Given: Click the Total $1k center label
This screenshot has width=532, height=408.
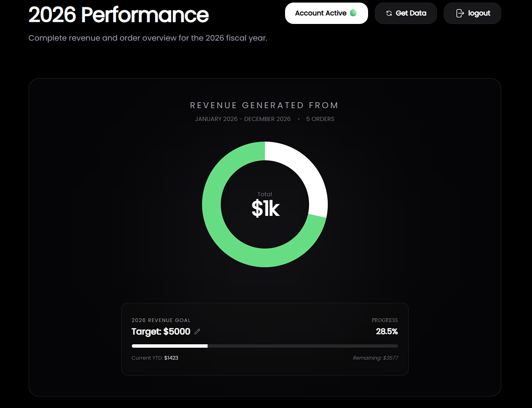Looking at the screenshot, I should tap(265, 204).
